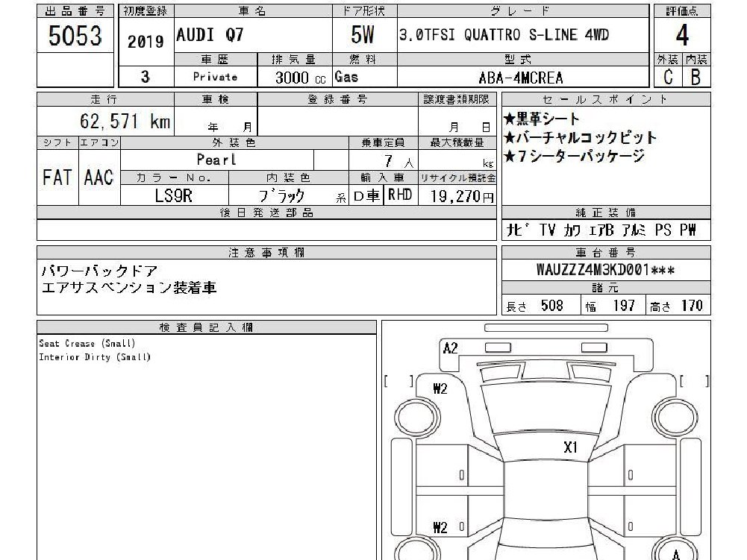Viewport: 747px width, 560px height.
Task: Click the A2 damage mark on diagram
Action: tap(450, 348)
